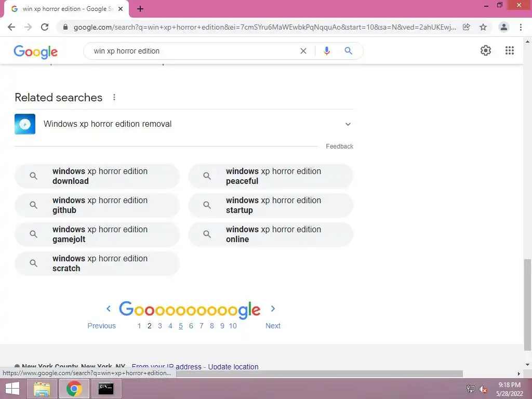This screenshot has height=399, width=532.
Task: Open the Chrome profile avatar icon
Action: 504,27
